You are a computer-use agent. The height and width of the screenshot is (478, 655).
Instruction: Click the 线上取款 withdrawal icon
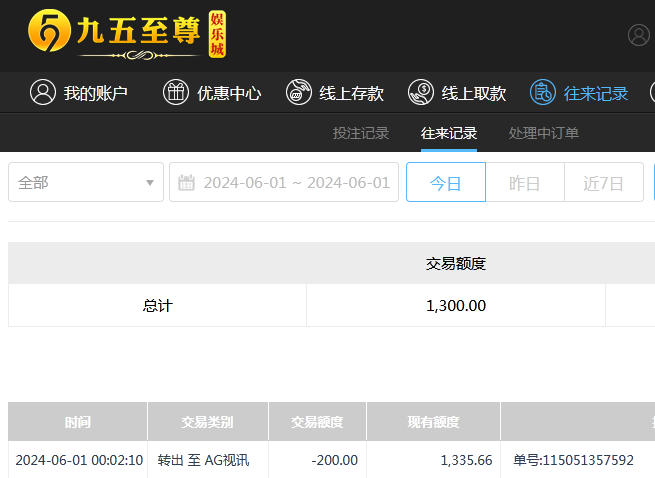[421, 92]
